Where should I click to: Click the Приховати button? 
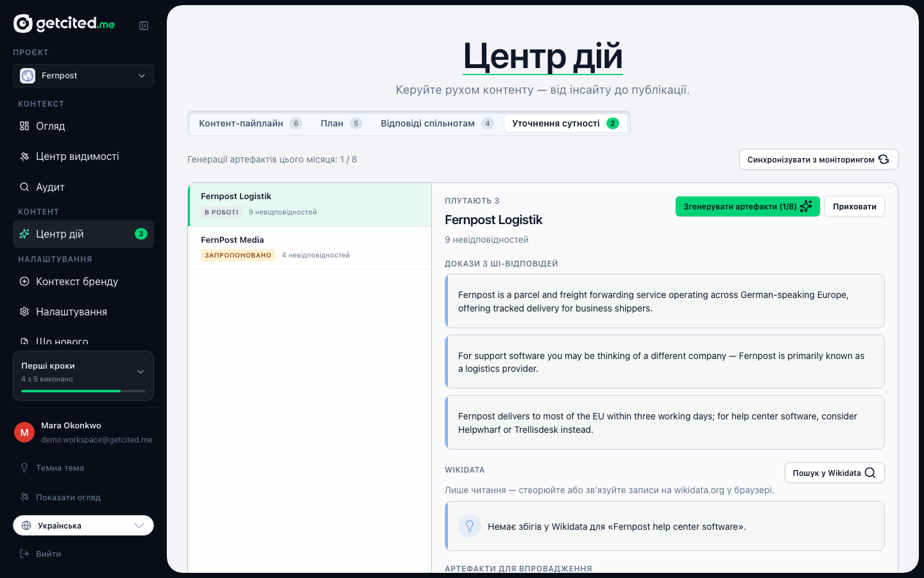[x=854, y=206]
